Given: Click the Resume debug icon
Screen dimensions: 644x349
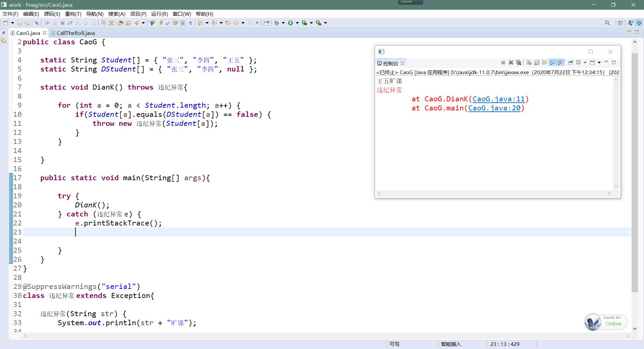Looking at the screenshot, I should click(x=47, y=23).
